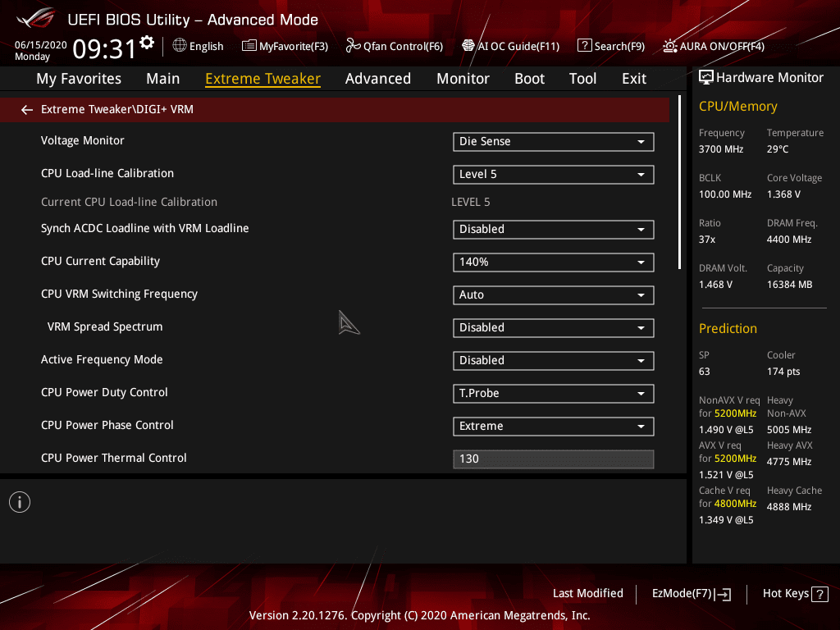Click Heavy Cache 4888 MHz value
Screen dimensions: 840x630
pyautogui.click(x=788, y=507)
